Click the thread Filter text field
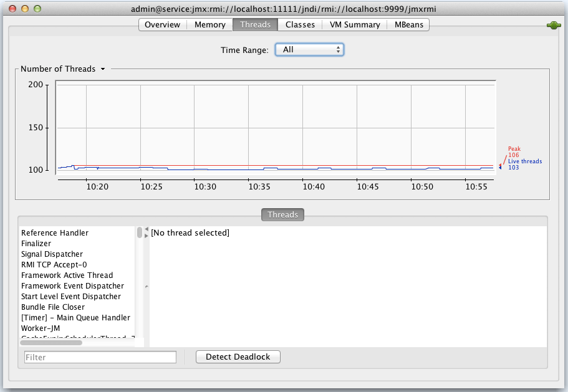568x392 pixels. (100, 357)
